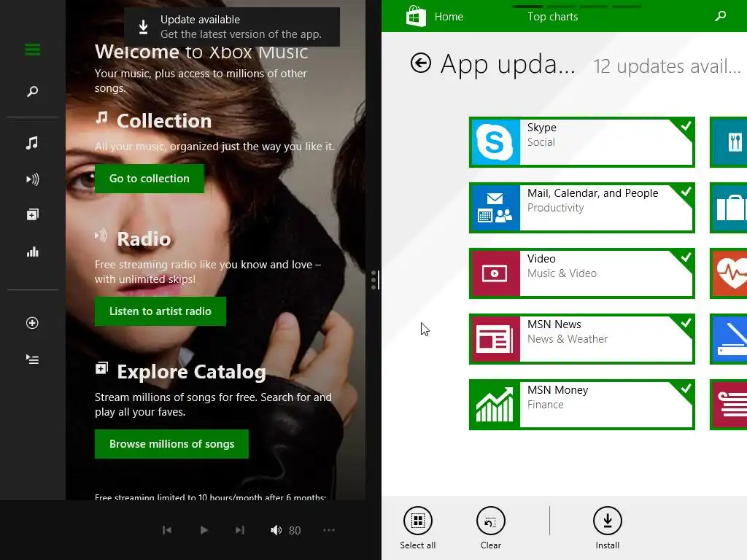Open the playlists list icon in the sidebar
Viewport: 747px width, 560px height.
coord(32,359)
